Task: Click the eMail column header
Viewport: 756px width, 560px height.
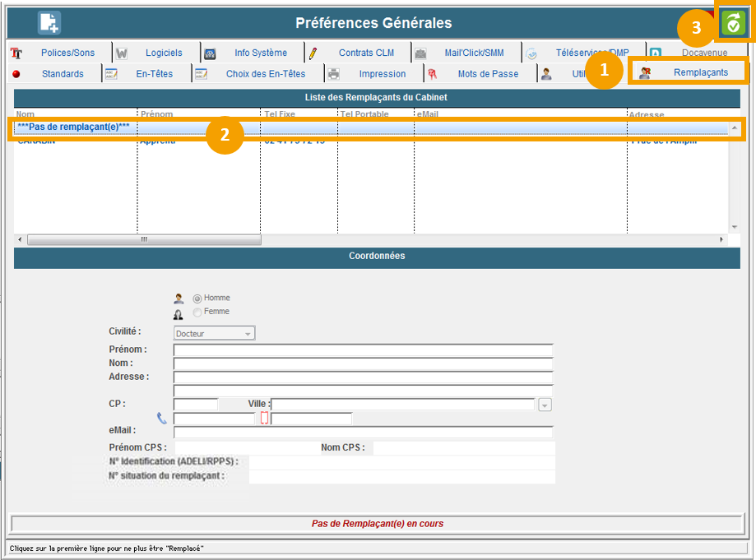Action: tap(428, 114)
